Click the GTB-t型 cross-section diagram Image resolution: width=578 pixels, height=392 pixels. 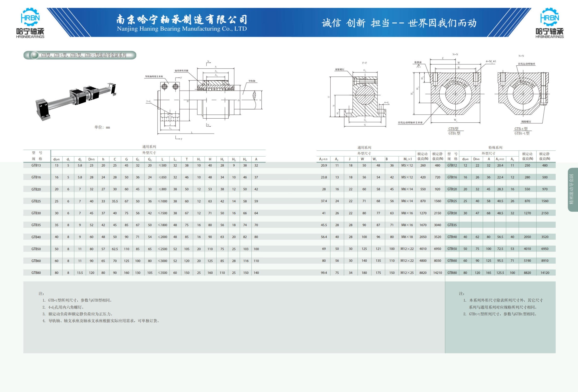click(523, 95)
